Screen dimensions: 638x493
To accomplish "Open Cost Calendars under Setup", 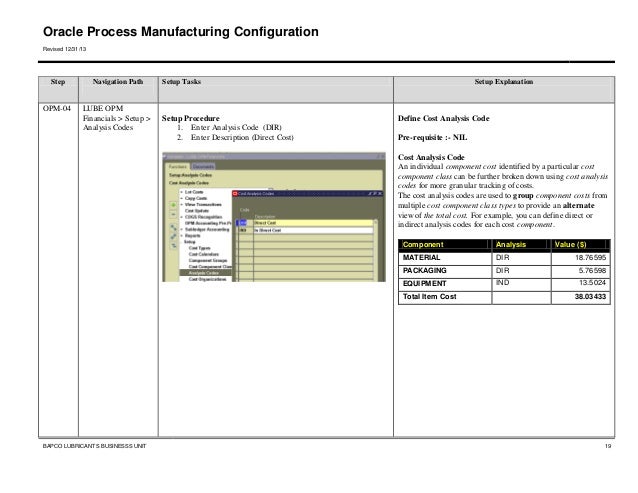I will pos(203,254).
